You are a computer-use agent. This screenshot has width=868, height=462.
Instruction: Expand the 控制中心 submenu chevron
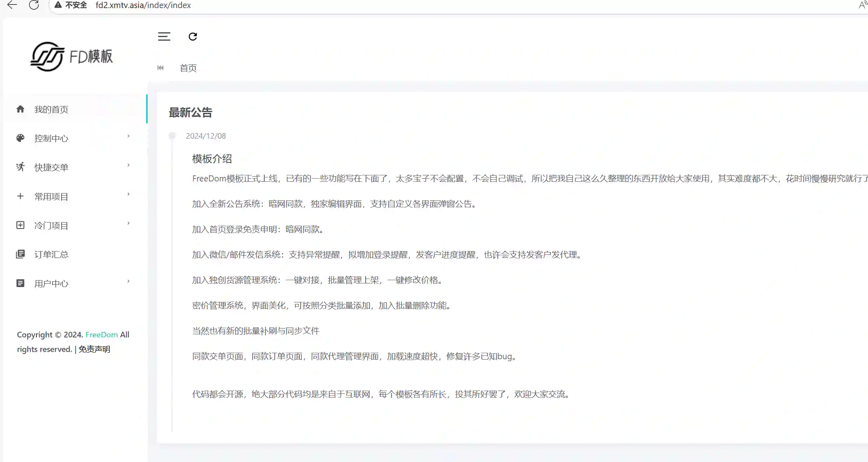(128, 136)
